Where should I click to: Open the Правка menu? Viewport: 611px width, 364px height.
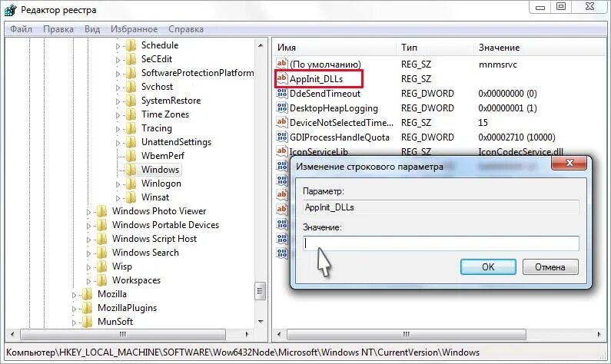click(58, 29)
